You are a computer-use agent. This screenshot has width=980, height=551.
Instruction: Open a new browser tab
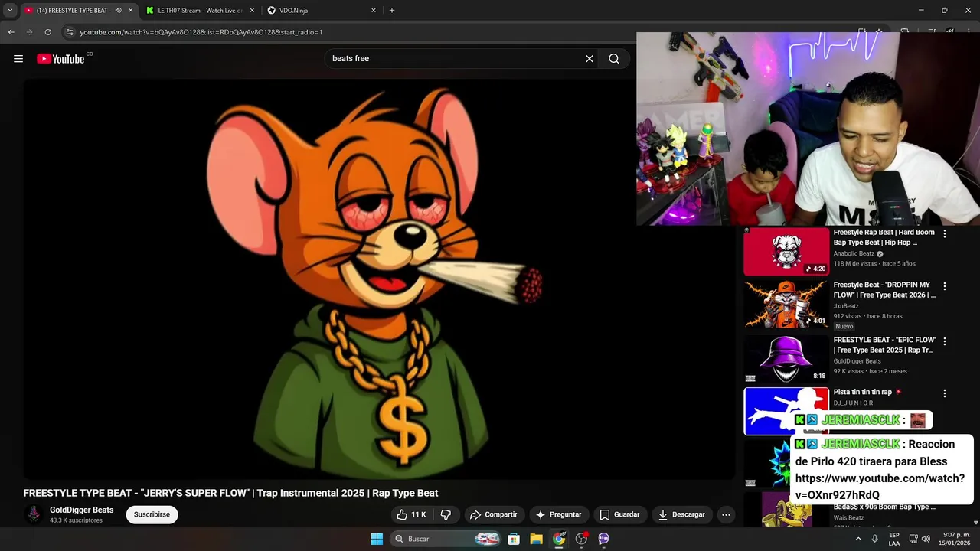(x=392, y=11)
